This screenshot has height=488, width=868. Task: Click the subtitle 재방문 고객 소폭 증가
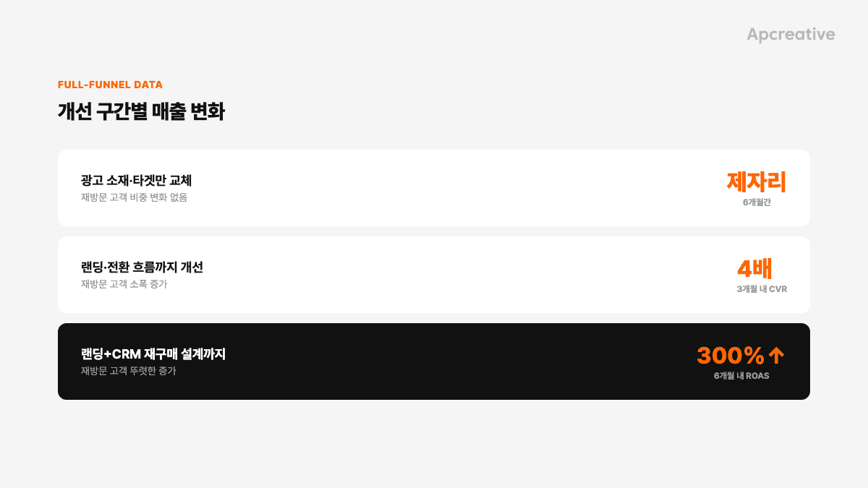[x=124, y=283]
